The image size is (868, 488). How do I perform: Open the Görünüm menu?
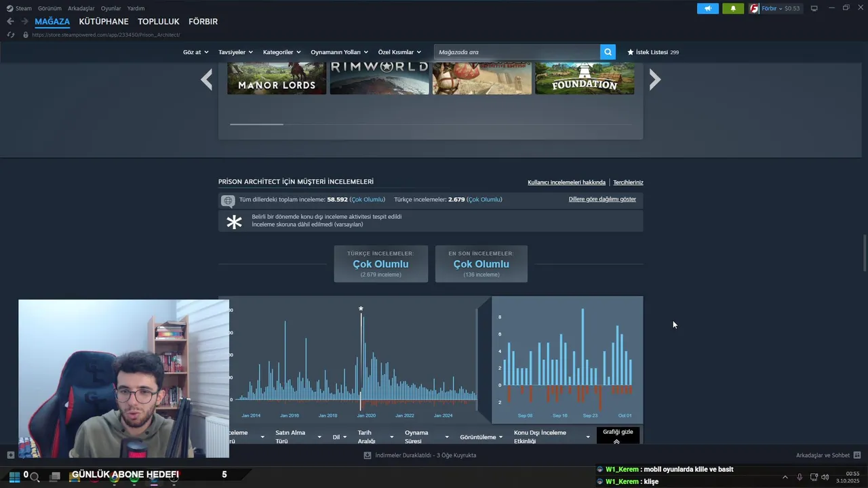coord(50,8)
